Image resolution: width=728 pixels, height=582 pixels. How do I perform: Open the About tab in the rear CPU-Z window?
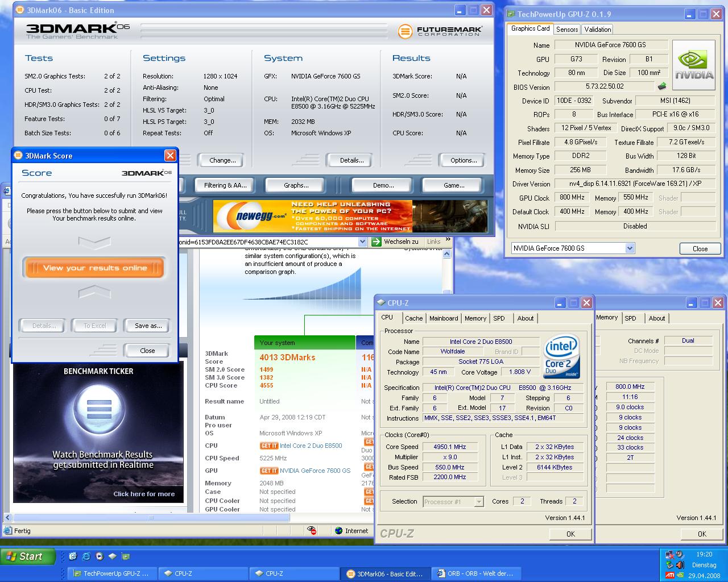pos(657,318)
